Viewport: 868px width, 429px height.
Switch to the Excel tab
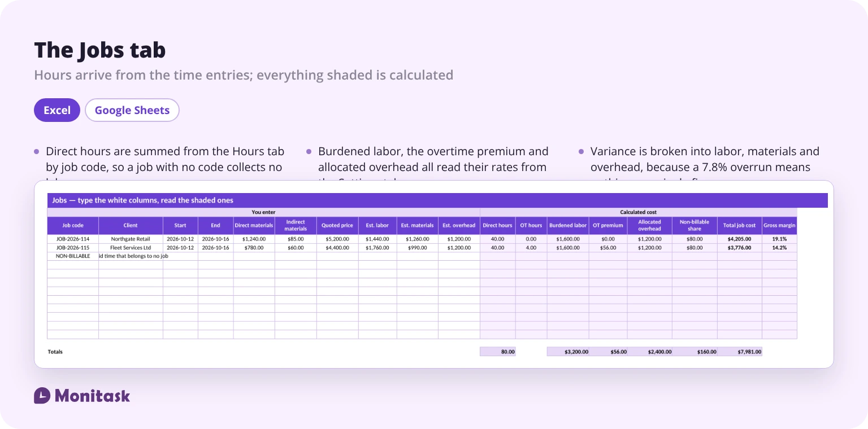point(57,110)
